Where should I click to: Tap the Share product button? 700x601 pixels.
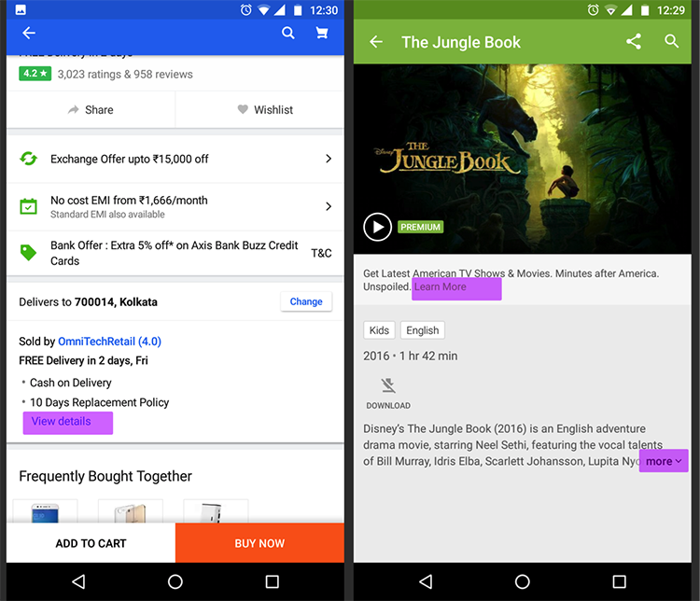click(91, 110)
